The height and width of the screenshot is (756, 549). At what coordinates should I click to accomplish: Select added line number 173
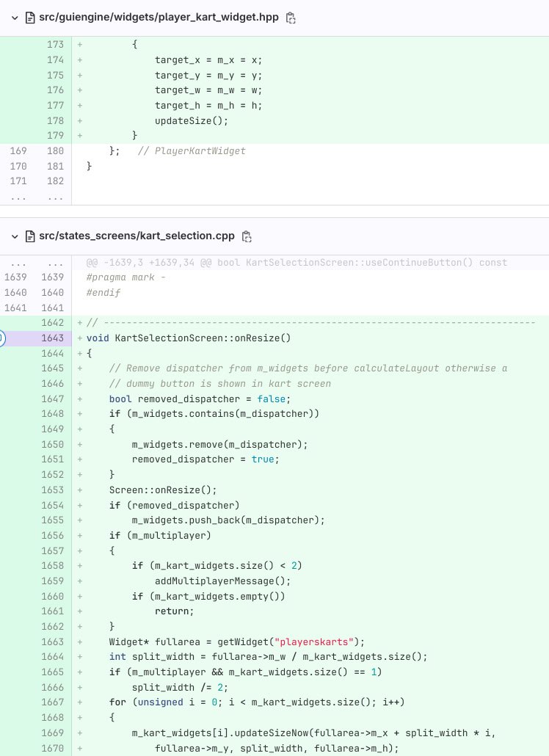[53, 44]
